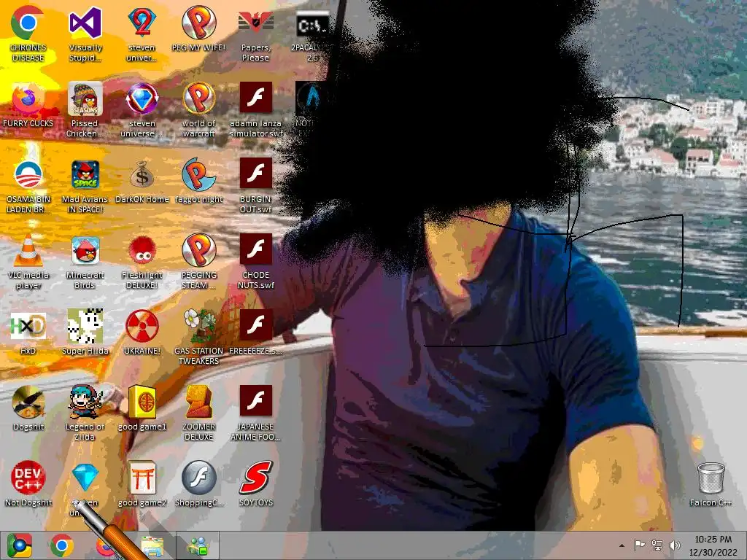The image size is (747, 560).
Task: Launch the ShoppingC Flash player icon
Action: [198, 478]
